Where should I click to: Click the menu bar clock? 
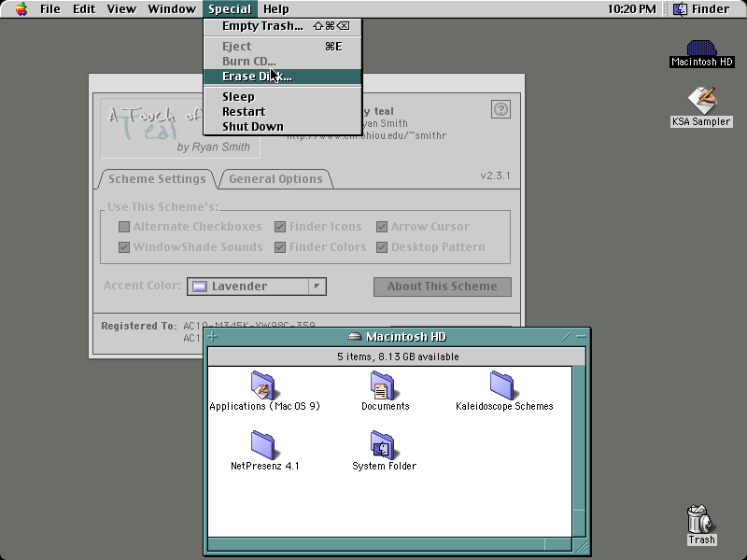631,9
